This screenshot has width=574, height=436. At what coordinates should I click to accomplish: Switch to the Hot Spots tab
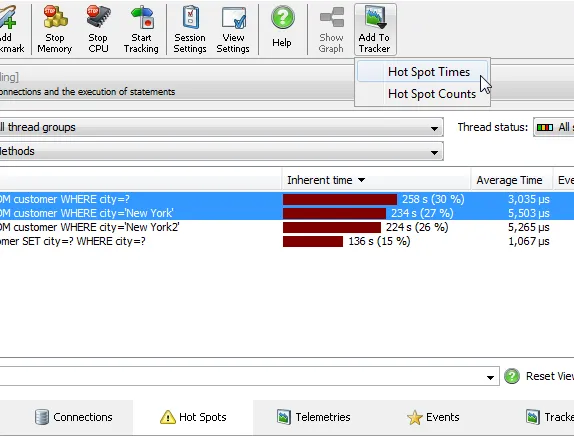[193, 417]
